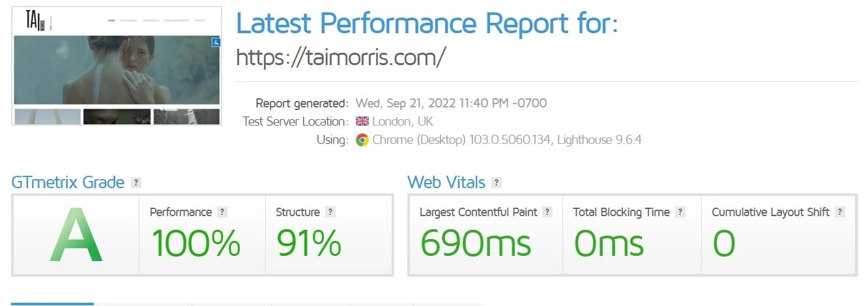Click the Home nav item in preview

tap(111, 21)
